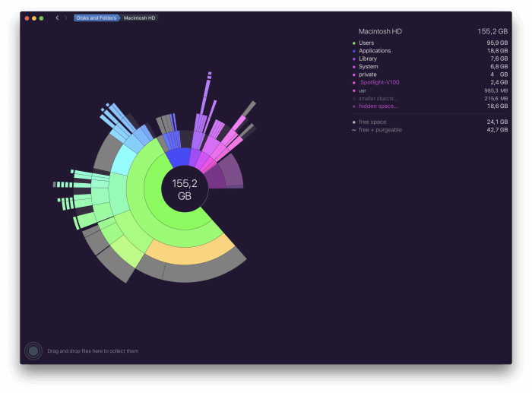Click the blue Applications color dot
This screenshot has width=532, height=393.
coord(354,51)
